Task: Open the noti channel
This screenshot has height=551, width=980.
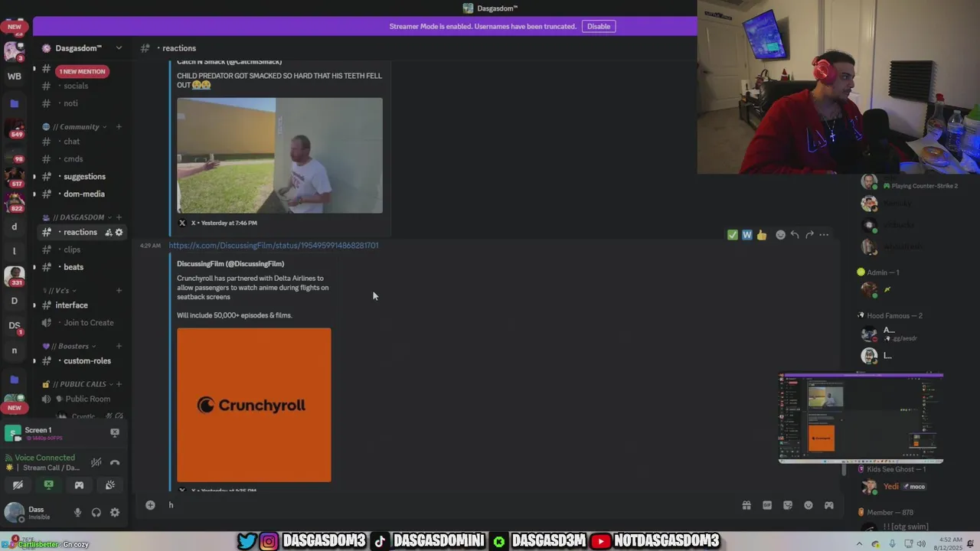Action: tap(70, 103)
